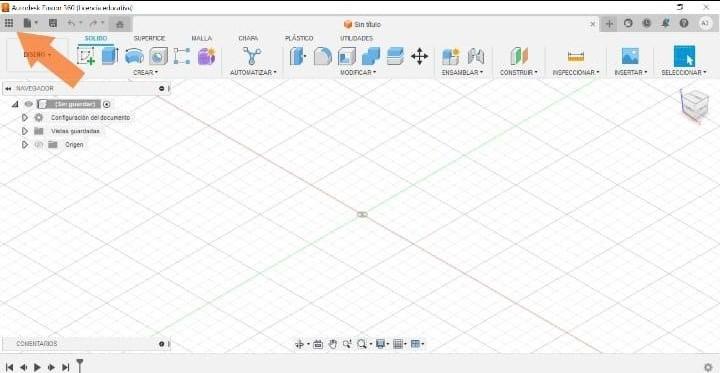Open the INSPECCIONAR dropdown menu
This screenshot has height=373, width=720.
[576, 73]
